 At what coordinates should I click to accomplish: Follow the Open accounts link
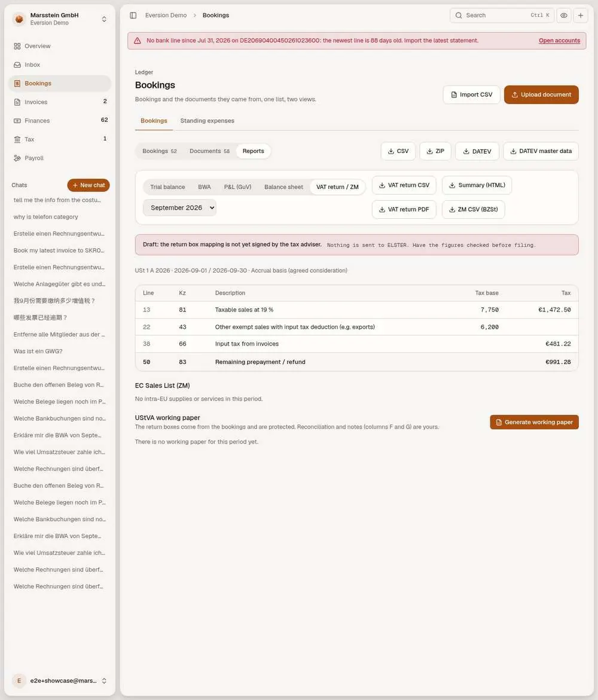point(559,41)
